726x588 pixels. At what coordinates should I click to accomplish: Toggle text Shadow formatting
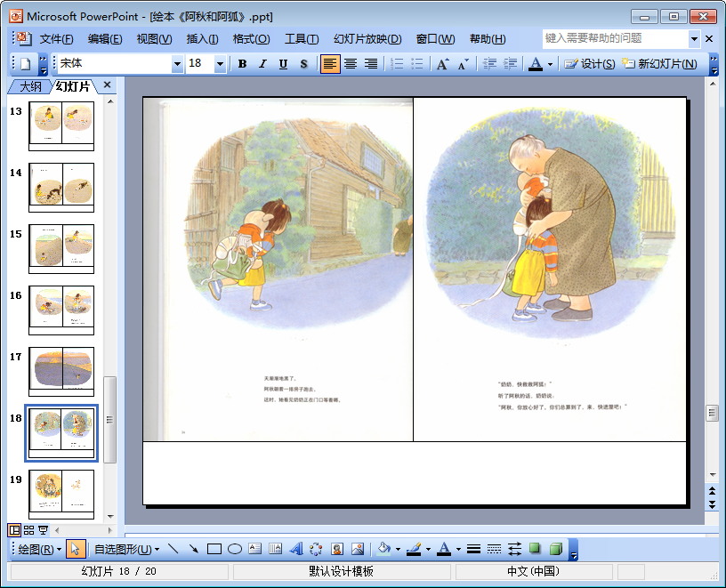[303, 64]
